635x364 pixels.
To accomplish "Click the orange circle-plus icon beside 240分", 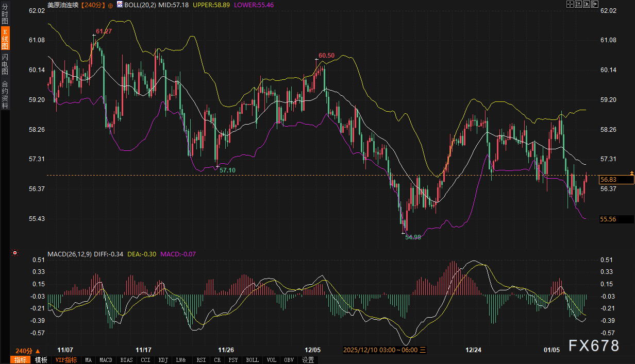I will pos(111,5).
